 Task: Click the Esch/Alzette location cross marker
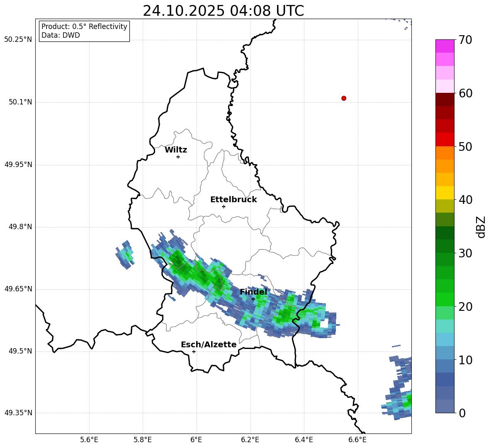coord(194,351)
